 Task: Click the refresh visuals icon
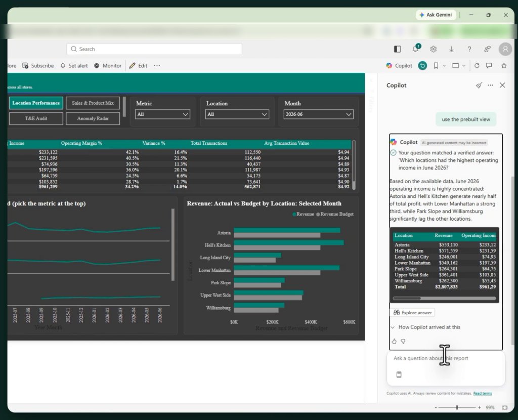click(477, 66)
